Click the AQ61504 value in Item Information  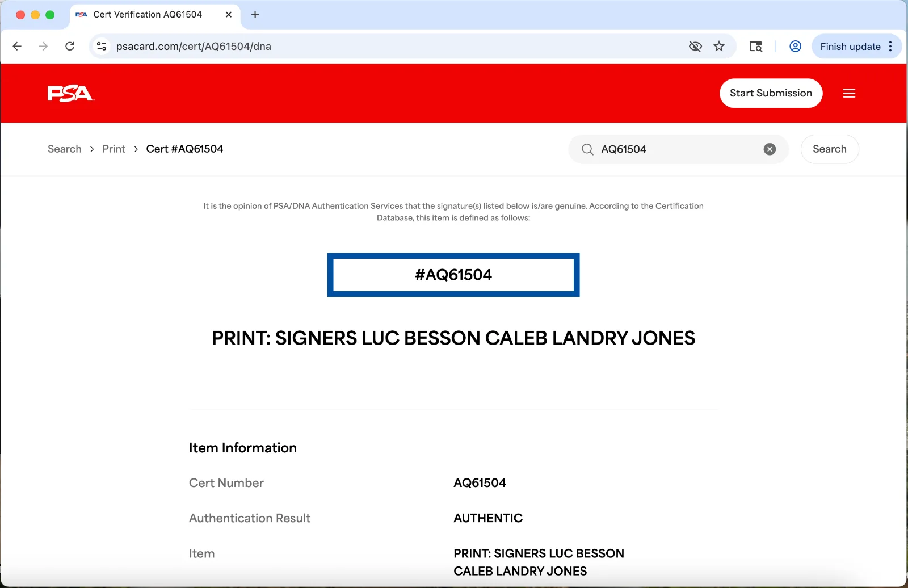[x=480, y=483]
